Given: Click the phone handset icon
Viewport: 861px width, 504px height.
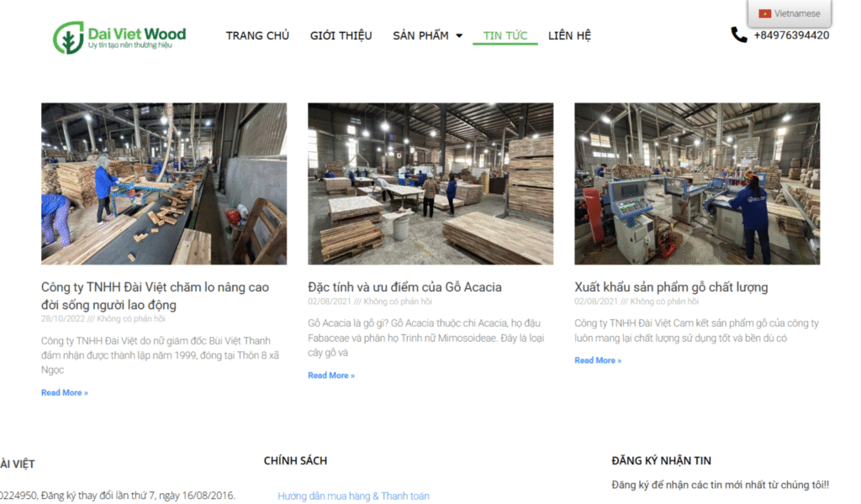Looking at the screenshot, I should 738,35.
